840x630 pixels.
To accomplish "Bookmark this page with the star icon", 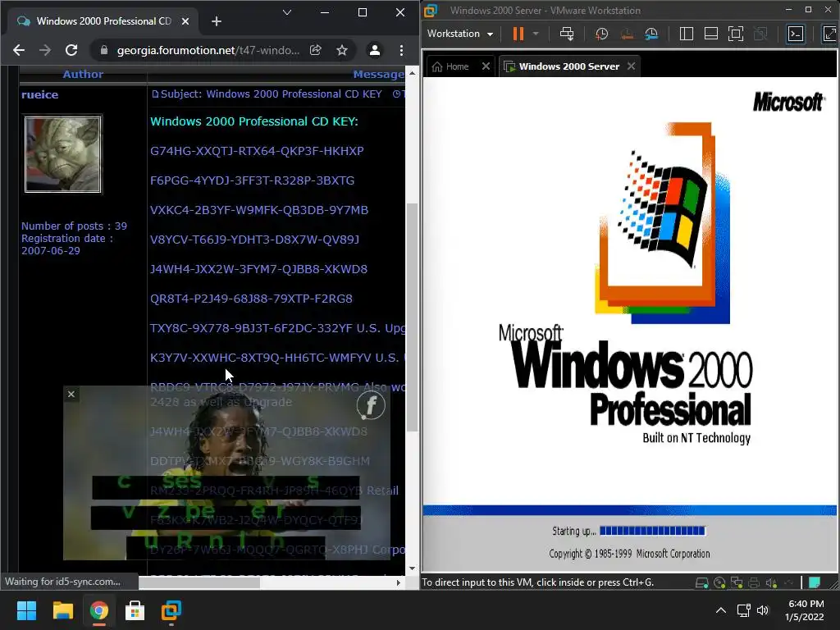I will click(x=342, y=50).
